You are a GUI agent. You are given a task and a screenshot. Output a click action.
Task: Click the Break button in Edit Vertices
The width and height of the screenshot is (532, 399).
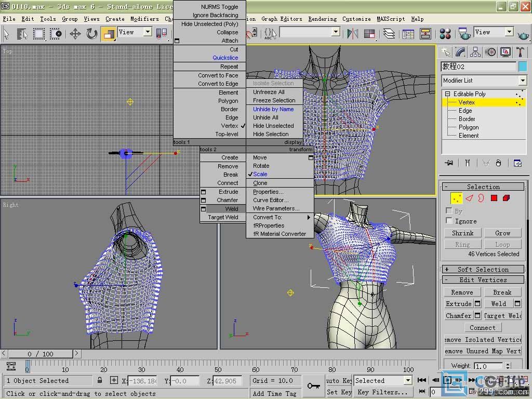(502, 292)
